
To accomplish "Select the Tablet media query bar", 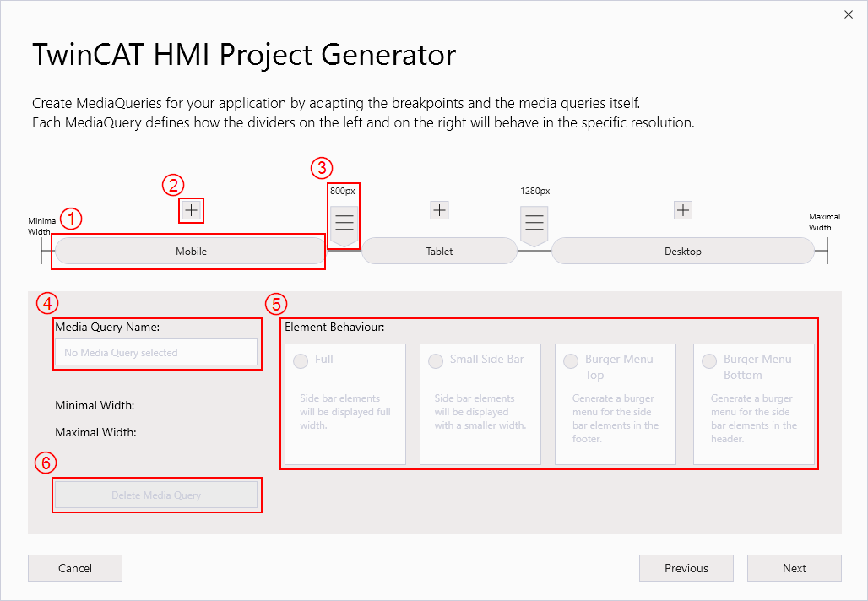I will pos(440,252).
